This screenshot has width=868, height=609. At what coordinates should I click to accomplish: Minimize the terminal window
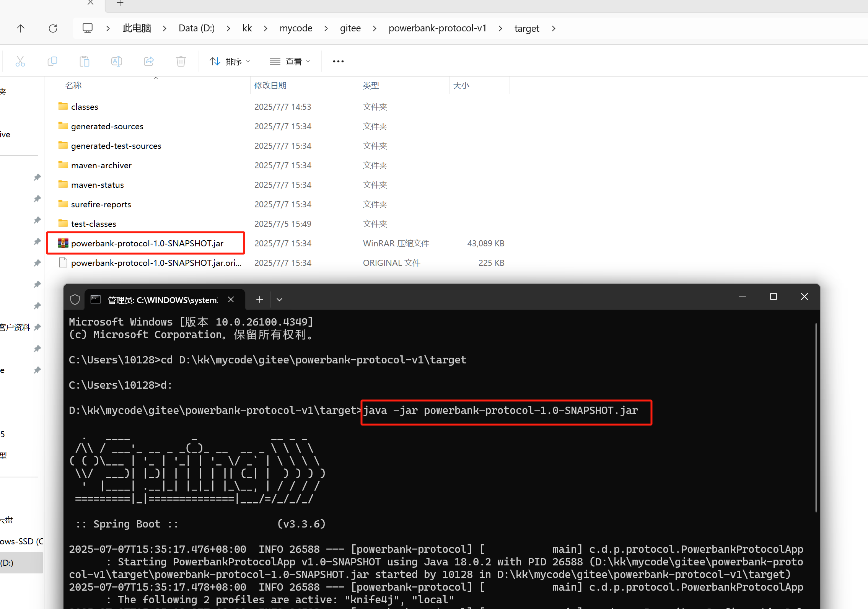743,296
